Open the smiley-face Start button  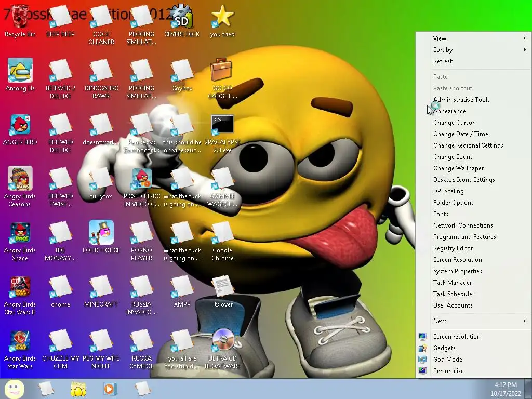click(14, 389)
